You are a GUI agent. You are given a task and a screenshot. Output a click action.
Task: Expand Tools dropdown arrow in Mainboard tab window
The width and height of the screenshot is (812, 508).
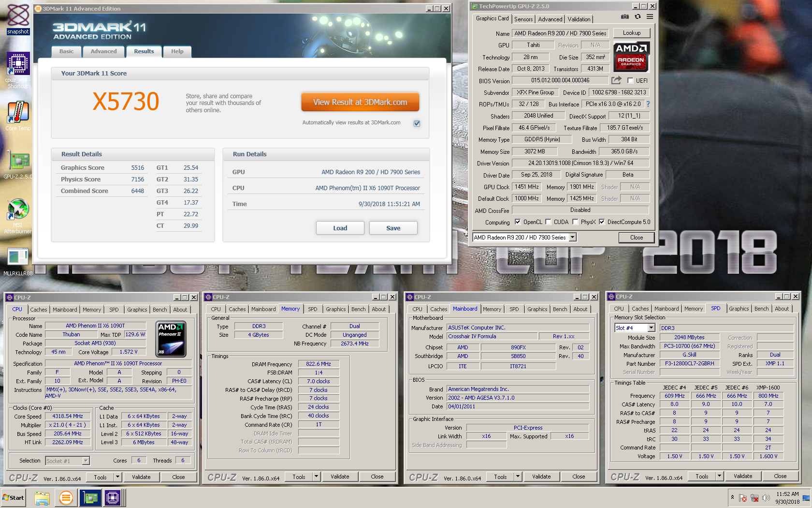(x=518, y=477)
